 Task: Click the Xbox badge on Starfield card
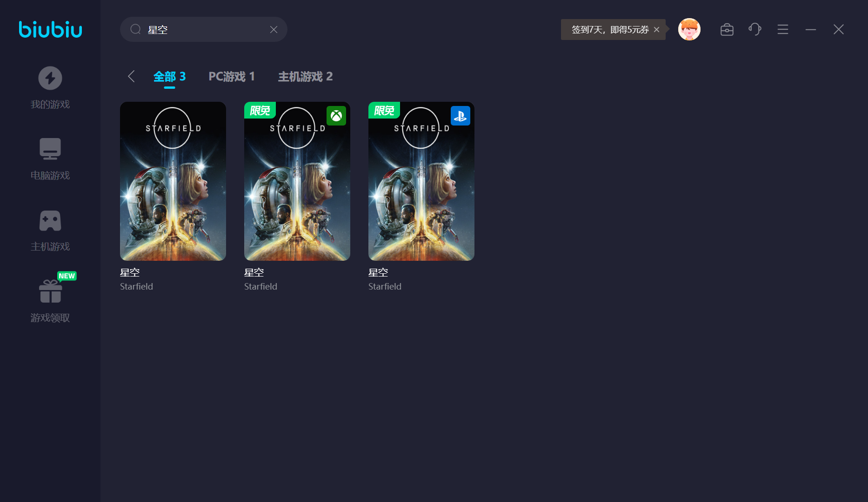pos(336,116)
